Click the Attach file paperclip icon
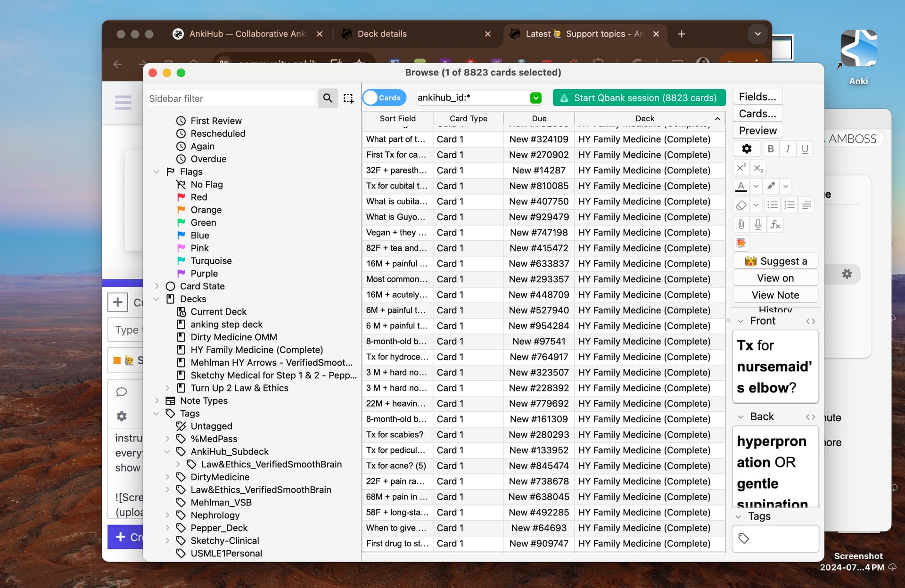This screenshot has width=905, height=588. point(741,224)
